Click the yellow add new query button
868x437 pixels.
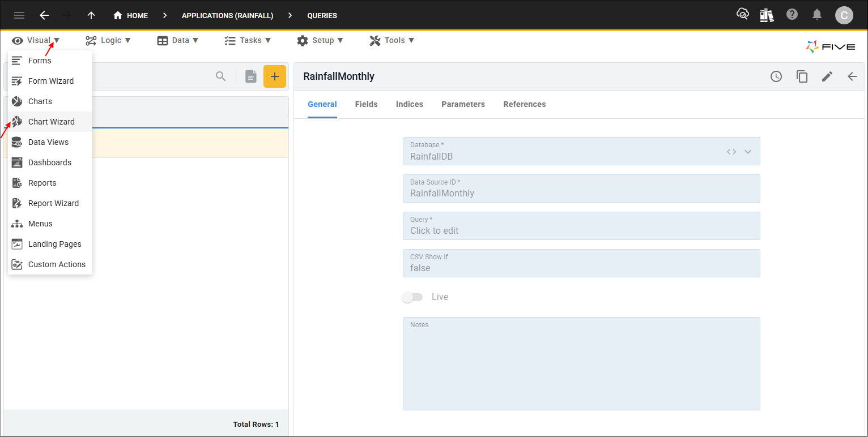pyautogui.click(x=275, y=76)
